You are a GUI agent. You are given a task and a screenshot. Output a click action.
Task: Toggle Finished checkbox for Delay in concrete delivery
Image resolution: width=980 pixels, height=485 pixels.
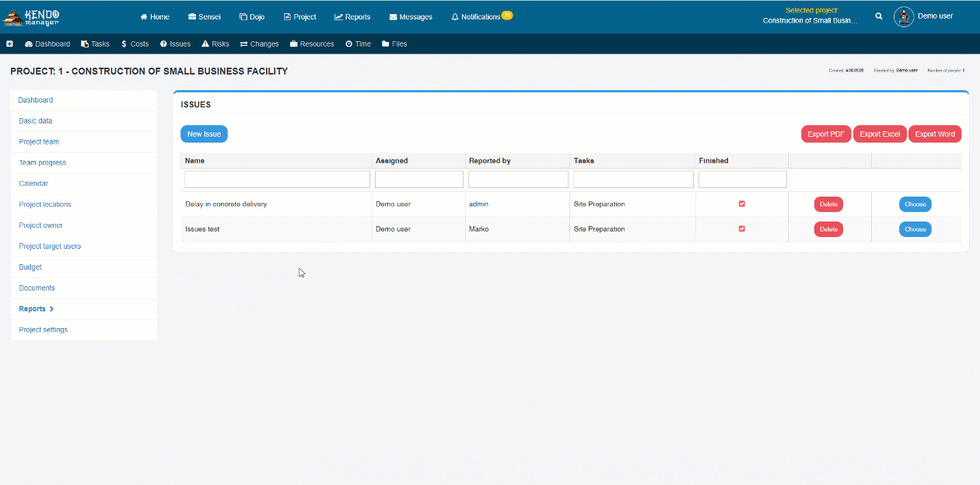tap(742, 204)
